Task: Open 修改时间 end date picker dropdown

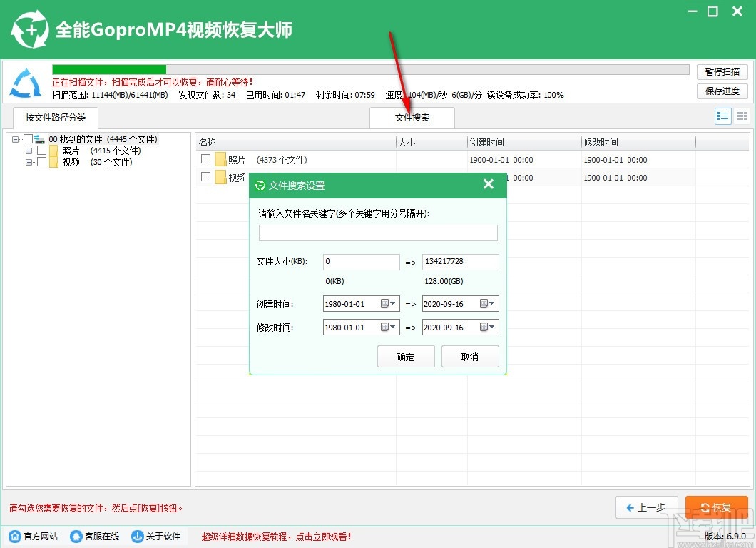Action: [487, 327]
